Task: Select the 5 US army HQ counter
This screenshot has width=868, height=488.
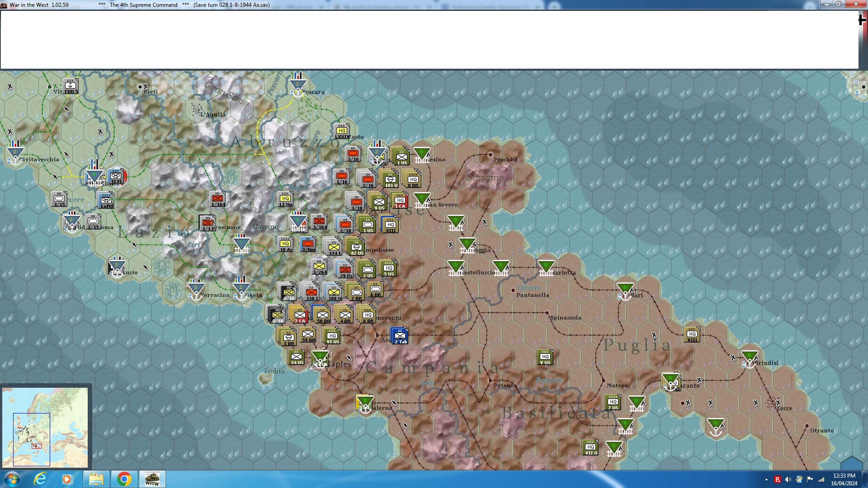Action: [x=389, y=268]
